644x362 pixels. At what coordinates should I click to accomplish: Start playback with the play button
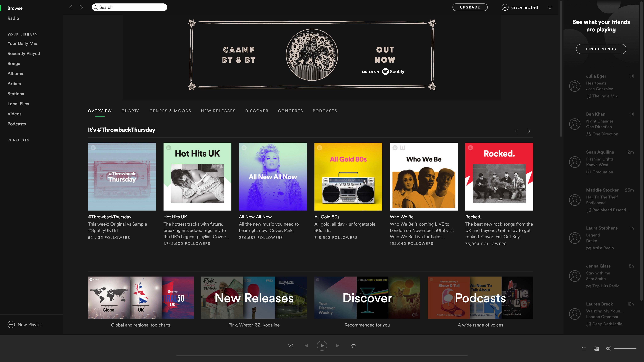point(322,346)
